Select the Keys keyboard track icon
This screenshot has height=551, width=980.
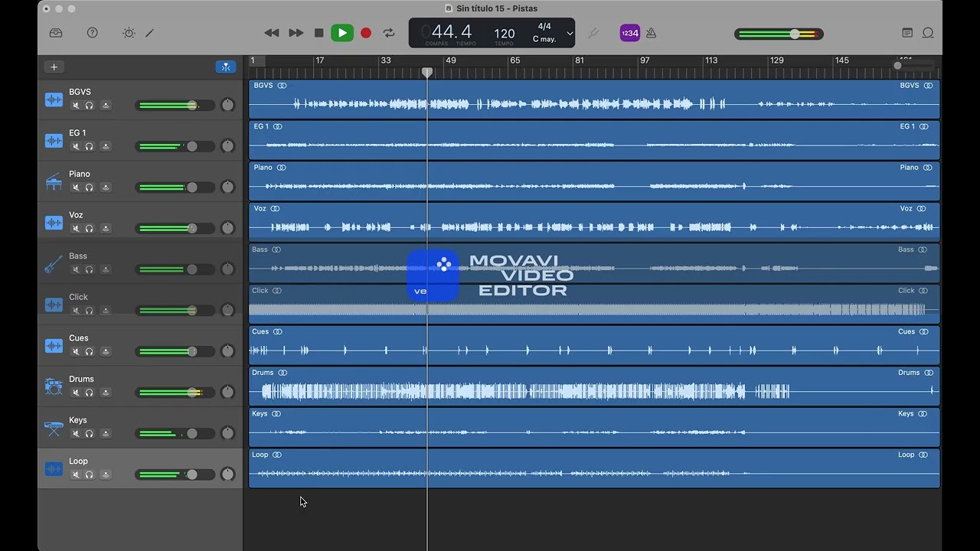coord(54,428)
